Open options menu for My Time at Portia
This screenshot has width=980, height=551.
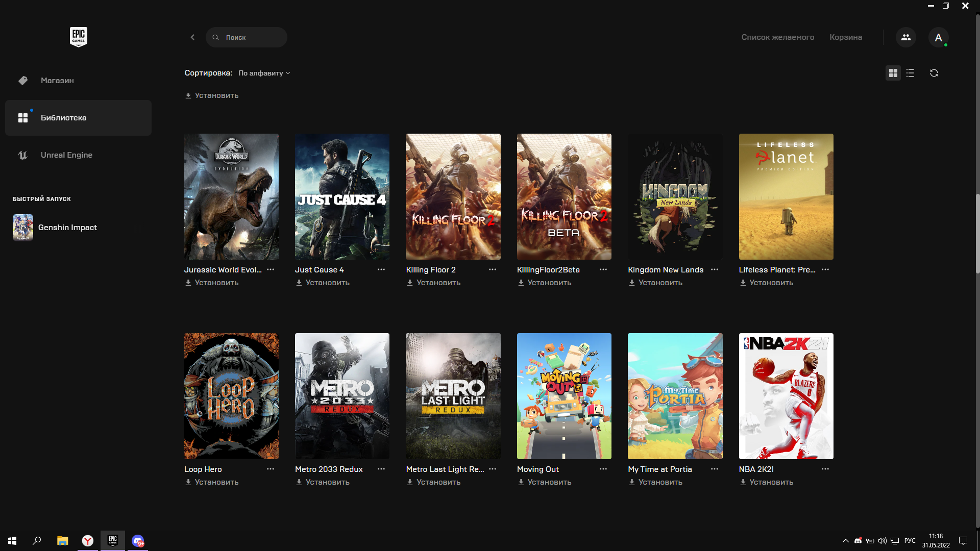(x=715, y=469)
